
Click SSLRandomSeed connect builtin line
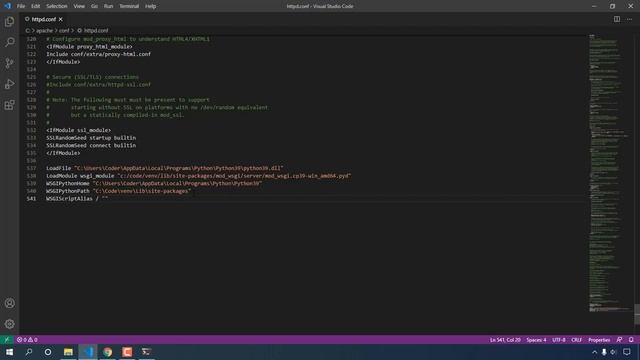[x=91, y=145]
